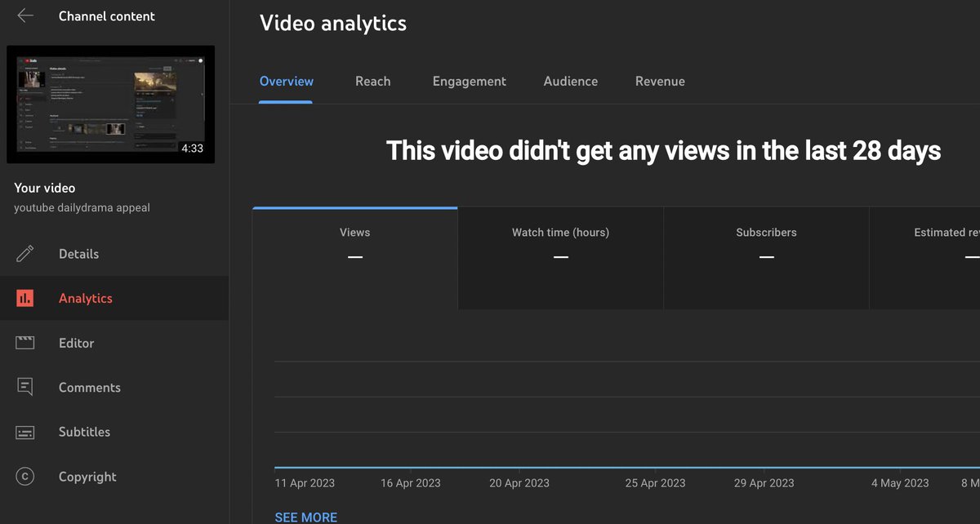Select the Subscribers metric card
This screenshot has width=980, height=524.
(x=766, y=258)
